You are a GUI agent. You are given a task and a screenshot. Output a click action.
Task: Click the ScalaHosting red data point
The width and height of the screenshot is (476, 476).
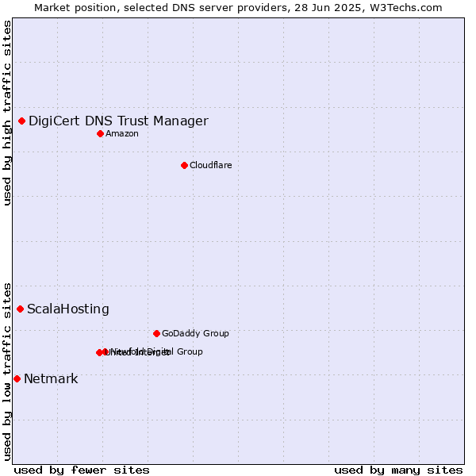pyautogui.click(x=21, y=309)
